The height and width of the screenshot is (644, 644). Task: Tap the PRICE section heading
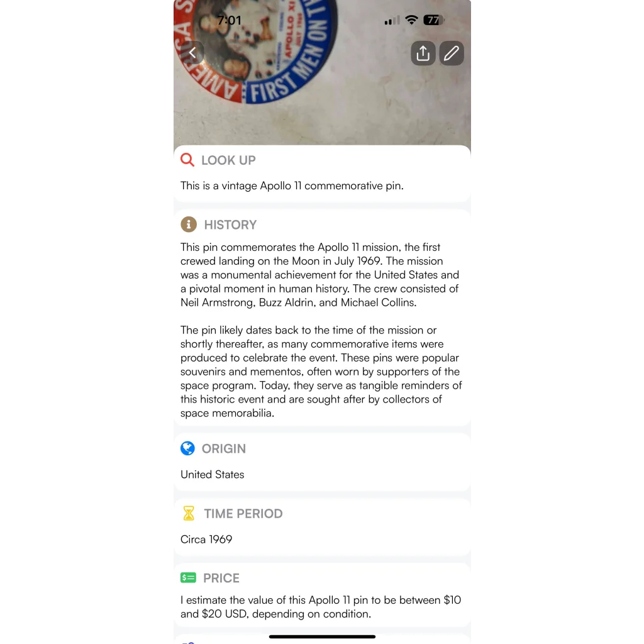(x=221, y=578)
